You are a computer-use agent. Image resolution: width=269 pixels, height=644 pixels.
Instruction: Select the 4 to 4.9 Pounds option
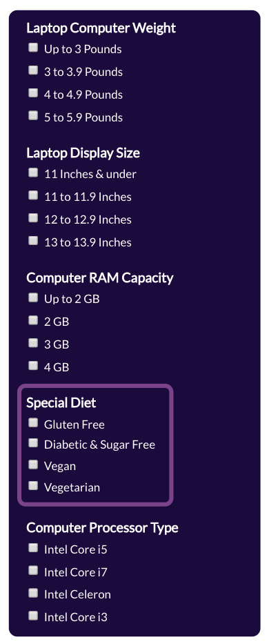(33, 93)
